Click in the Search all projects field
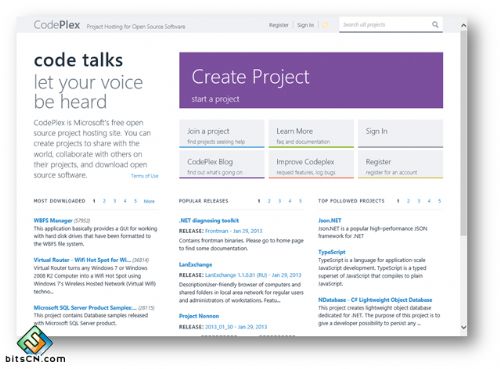 (x=385, y=25)
